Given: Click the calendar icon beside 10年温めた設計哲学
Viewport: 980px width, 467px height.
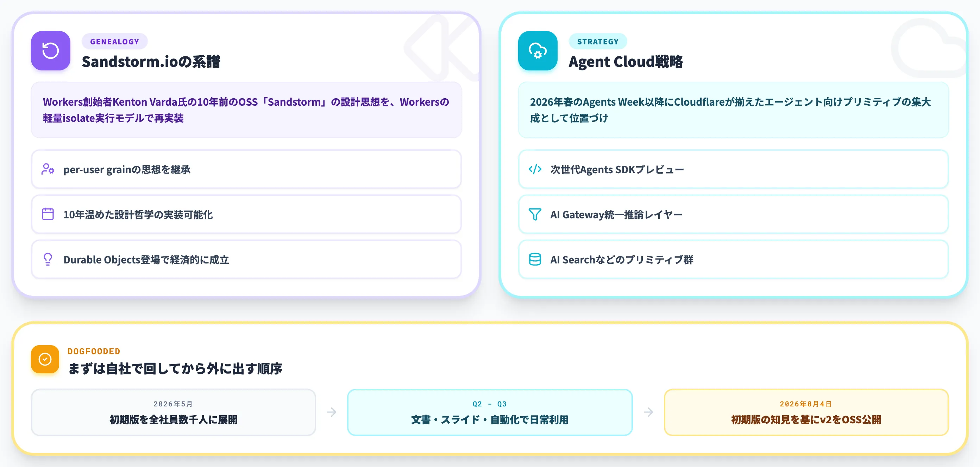Looking at the screenshot, I should coord(48,214).
